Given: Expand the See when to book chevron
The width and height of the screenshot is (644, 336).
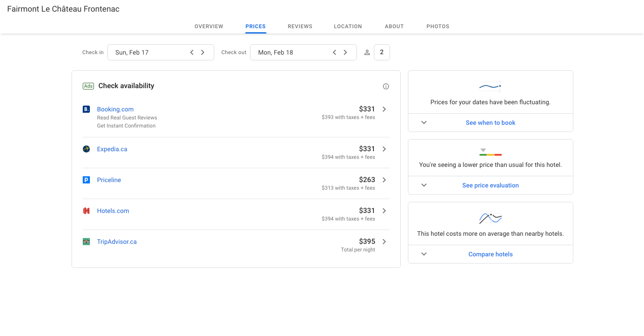Looking at the screenshot, I should pyautogui.click(x=424, y=123).
